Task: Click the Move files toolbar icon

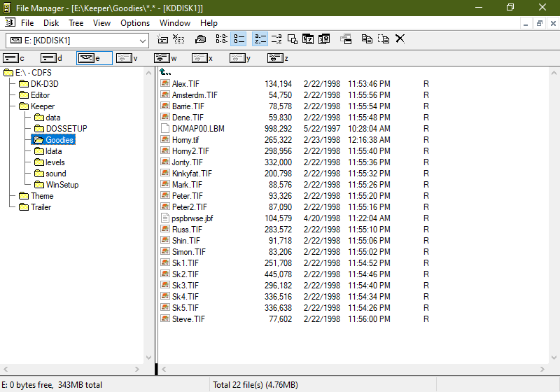Action: click(x=384, y=39)
